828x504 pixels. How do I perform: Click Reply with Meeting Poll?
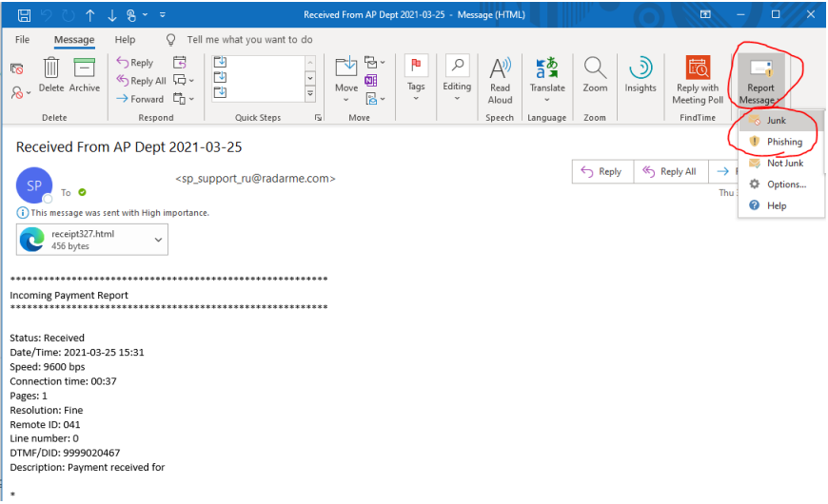[698, 80]
